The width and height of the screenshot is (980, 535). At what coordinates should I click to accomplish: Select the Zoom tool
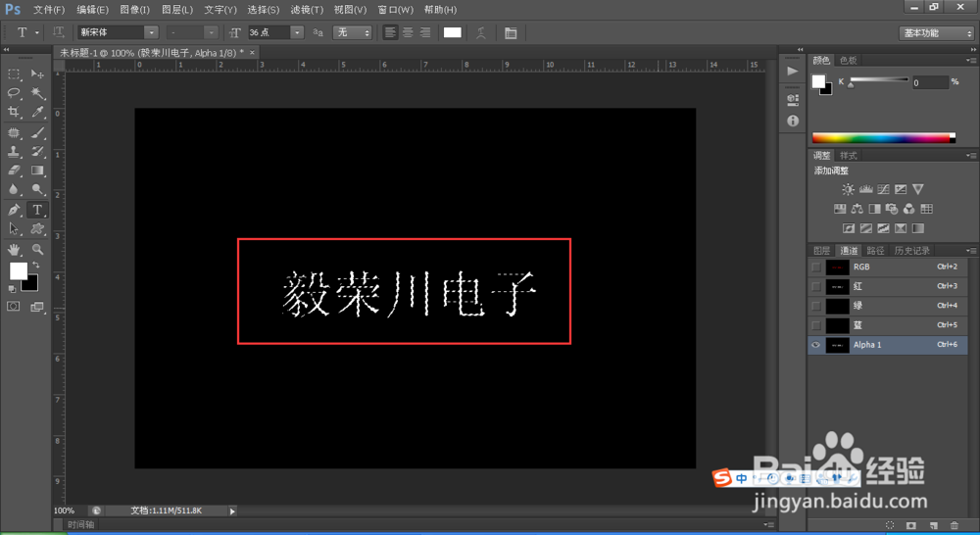[37, 250]
